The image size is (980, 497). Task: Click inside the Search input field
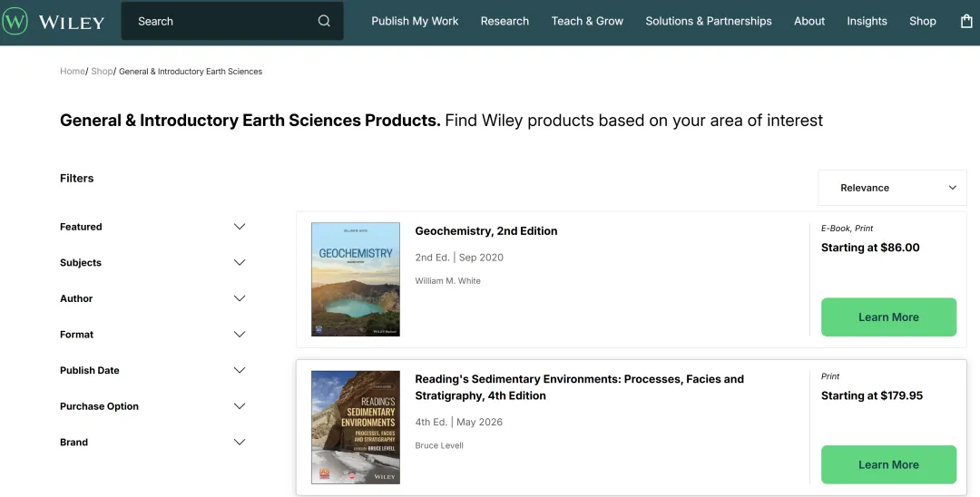click(218, 21)
